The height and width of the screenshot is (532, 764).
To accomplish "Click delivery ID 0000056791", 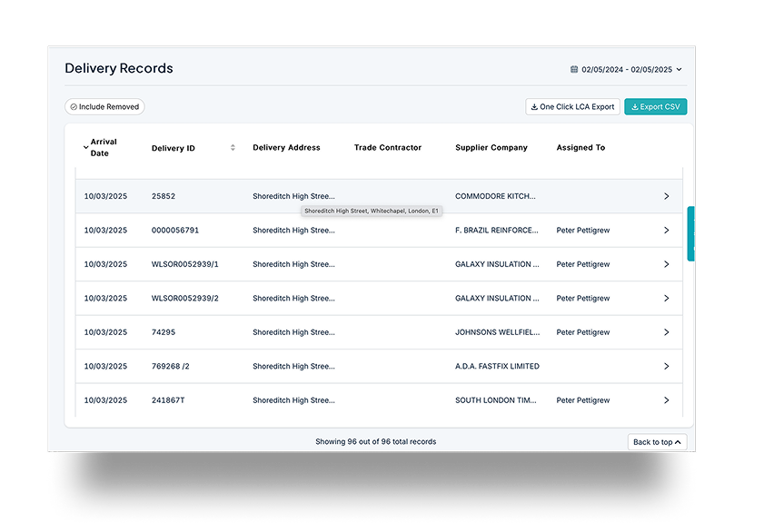I will coord(175,231).
